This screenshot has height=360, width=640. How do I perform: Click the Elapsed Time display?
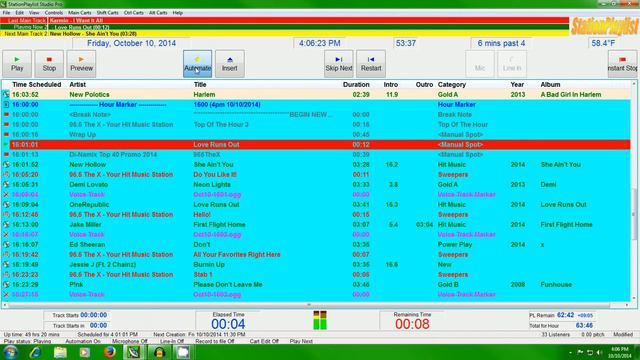click(228, 321)
